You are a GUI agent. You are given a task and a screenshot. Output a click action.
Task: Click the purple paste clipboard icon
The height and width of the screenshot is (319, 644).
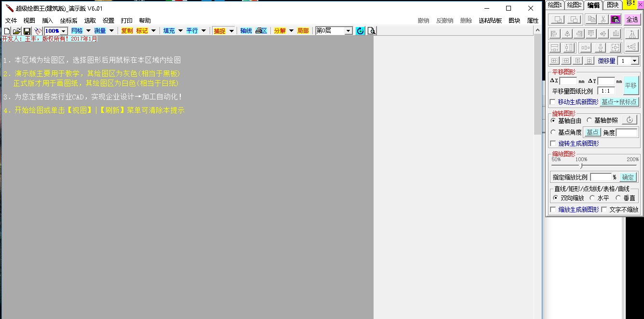point(615,19)
